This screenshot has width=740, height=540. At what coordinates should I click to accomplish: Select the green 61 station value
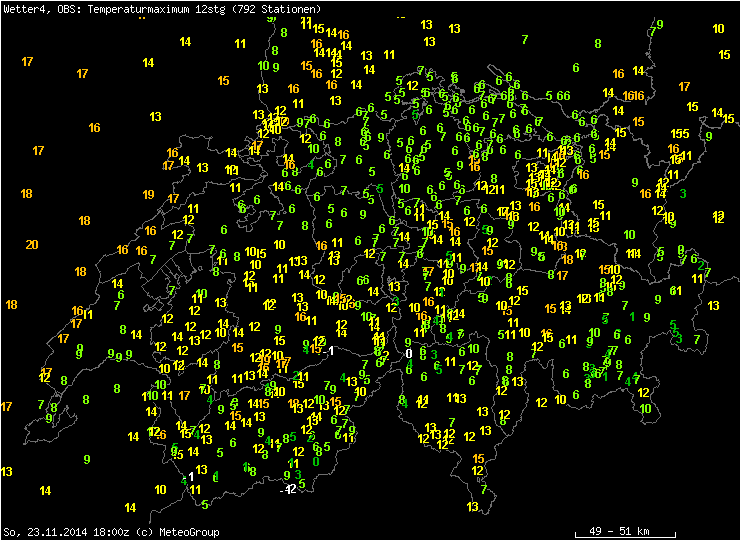675,291
